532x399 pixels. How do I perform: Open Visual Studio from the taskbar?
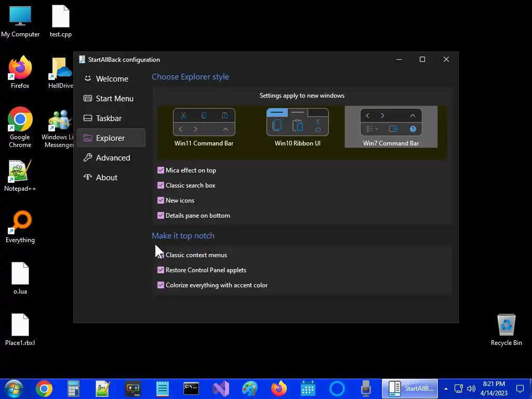pos(221,389)
